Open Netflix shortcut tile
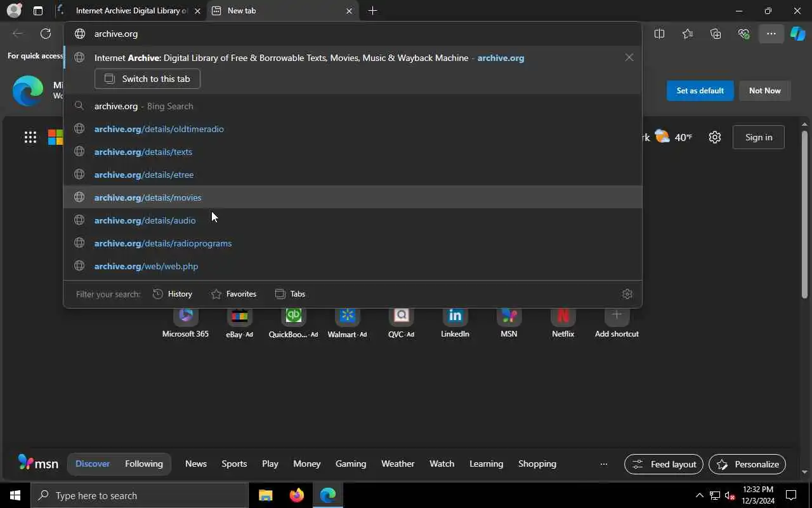The image size is (812, 508). tap(563, 323)
